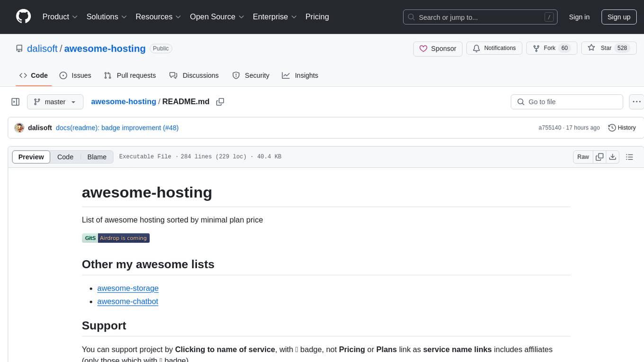
Task: Copy raw file contents icon
Action: pyautogui.click(x=599, y=157)
